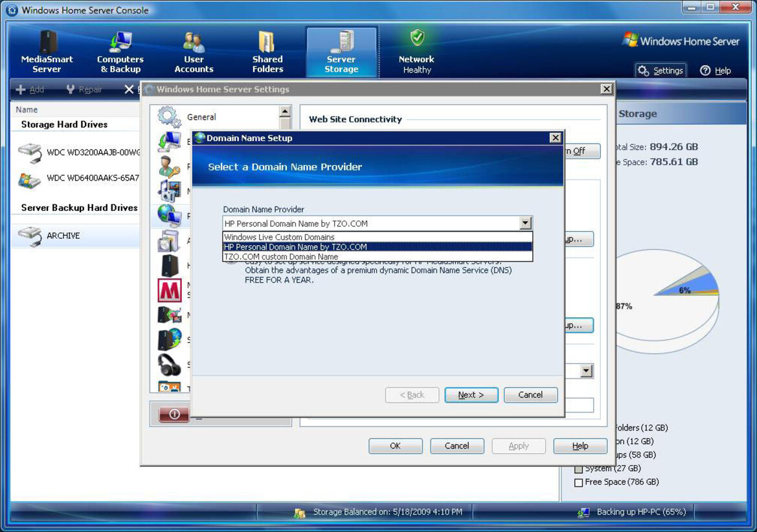Click the Server Backup Hard Drives group header

coord(79,208)
